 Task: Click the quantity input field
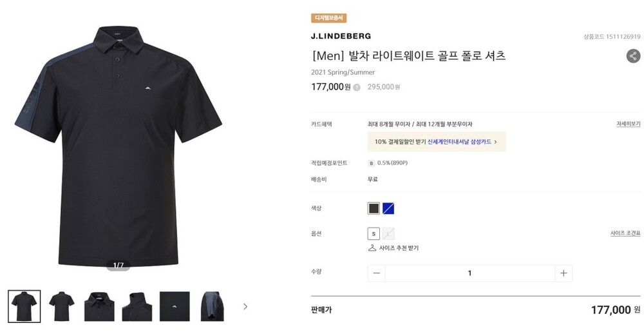tap(470, 273)
